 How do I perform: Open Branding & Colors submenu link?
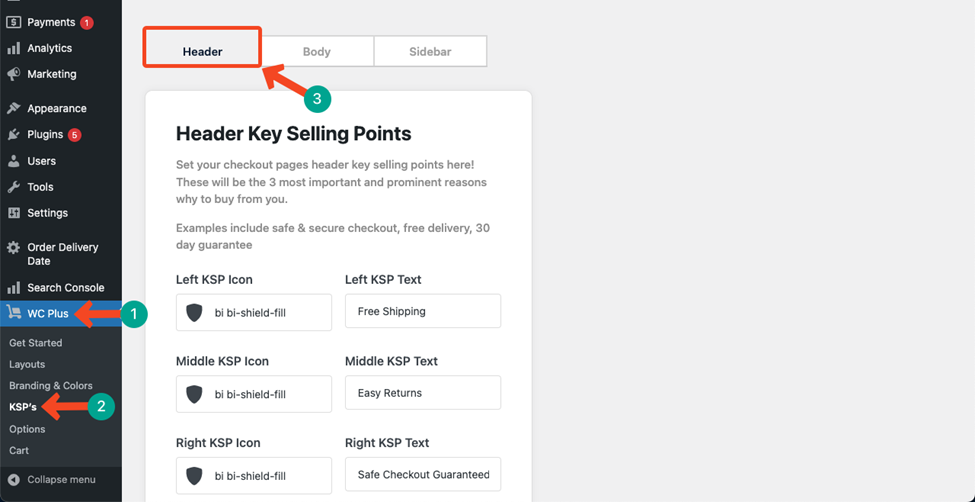coord(51,386)
